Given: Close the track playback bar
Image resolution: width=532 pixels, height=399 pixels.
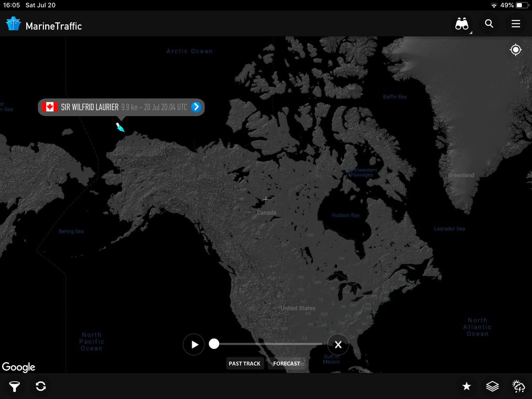Looking at the screenshot, I should [x=338, y=344].
